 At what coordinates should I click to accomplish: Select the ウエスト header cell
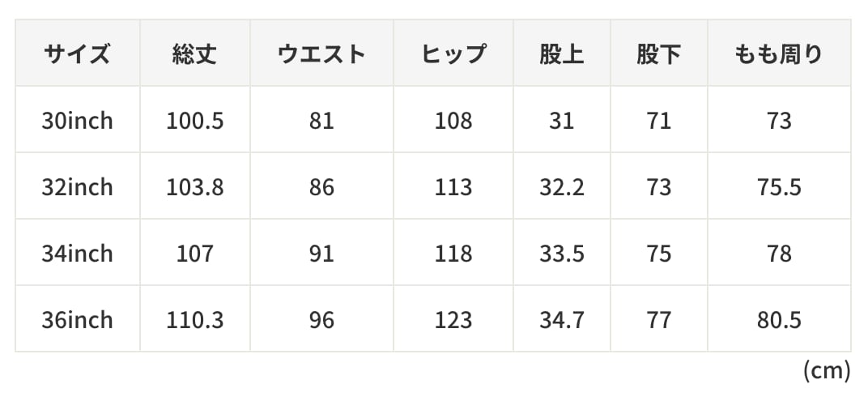pyautogui.click(x=321, y=54)
